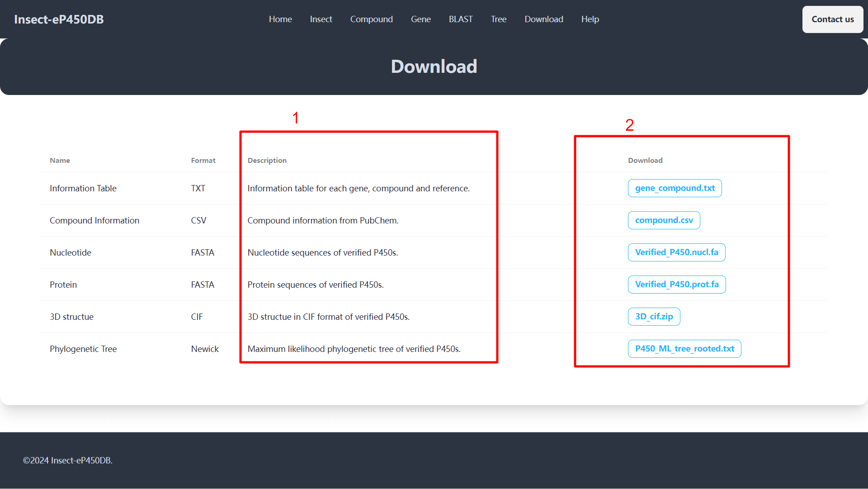Select the Nucleotide row name
868x489 pixels.
pos(71,253)
